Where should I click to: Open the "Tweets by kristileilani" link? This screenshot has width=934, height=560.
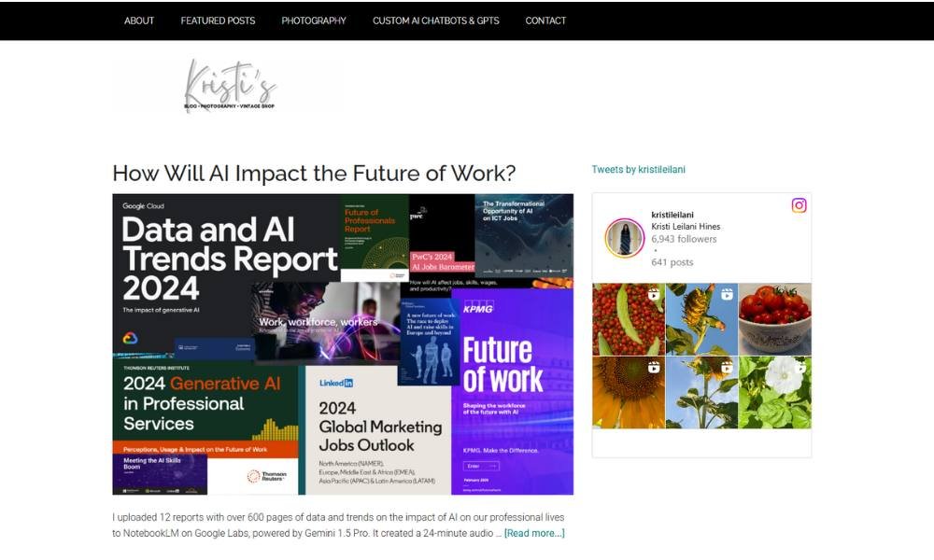coord(638,170)
